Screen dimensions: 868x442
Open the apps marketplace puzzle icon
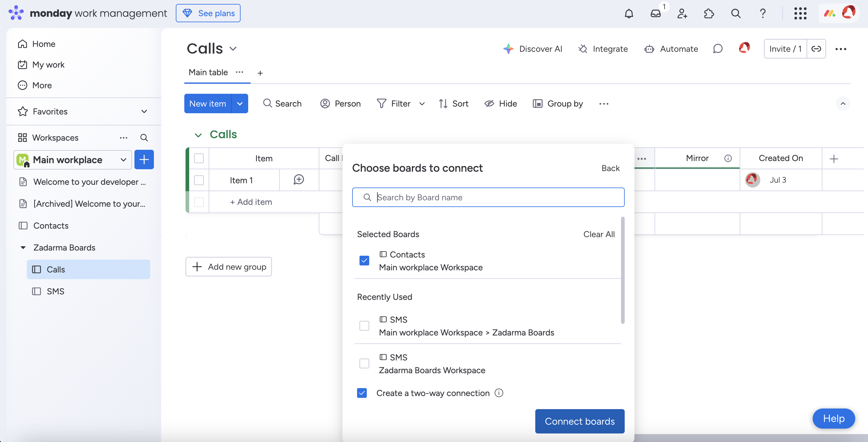(x=709, y=13)
